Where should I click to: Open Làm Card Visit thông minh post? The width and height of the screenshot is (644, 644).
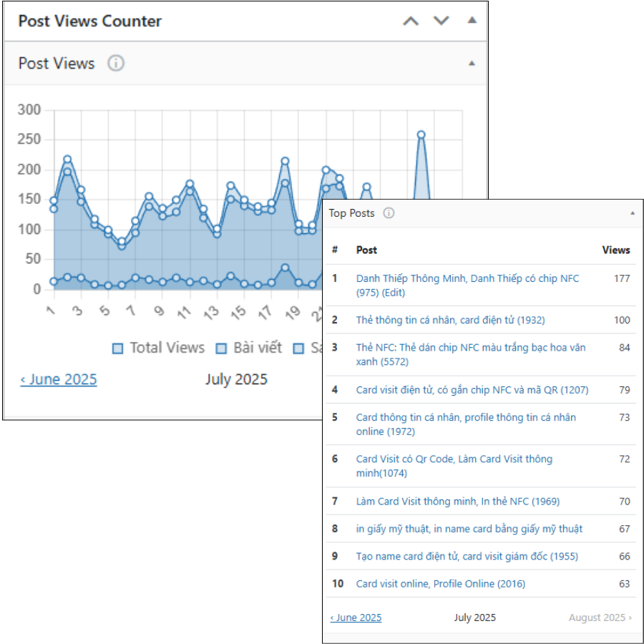point(457,502)
